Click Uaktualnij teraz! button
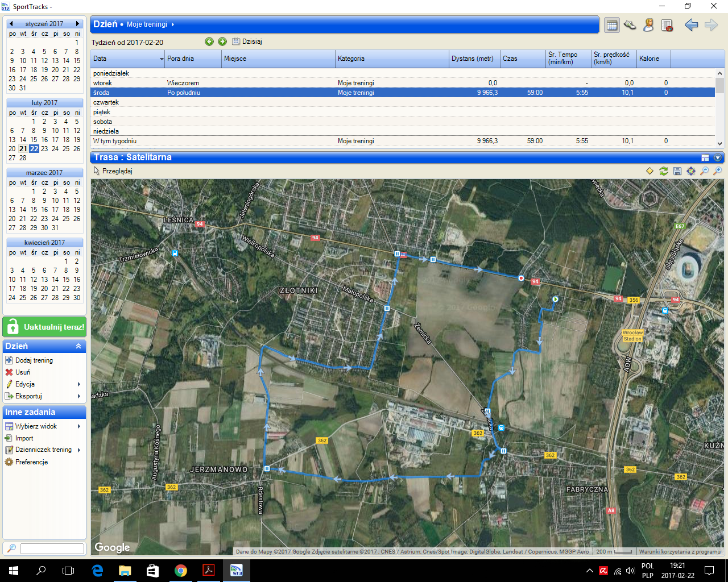 pyautogui.click(x=44, y=327)
